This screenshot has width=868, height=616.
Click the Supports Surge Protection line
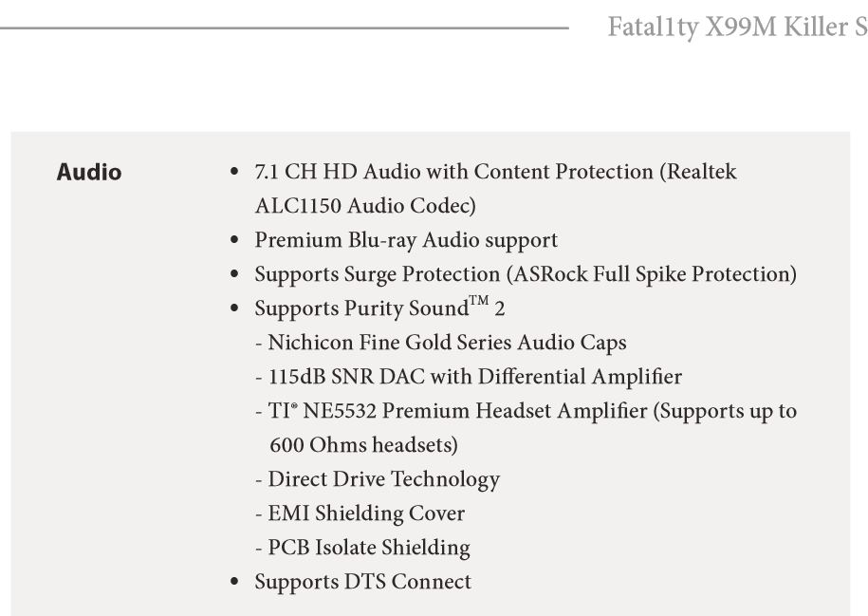[526, 274]
